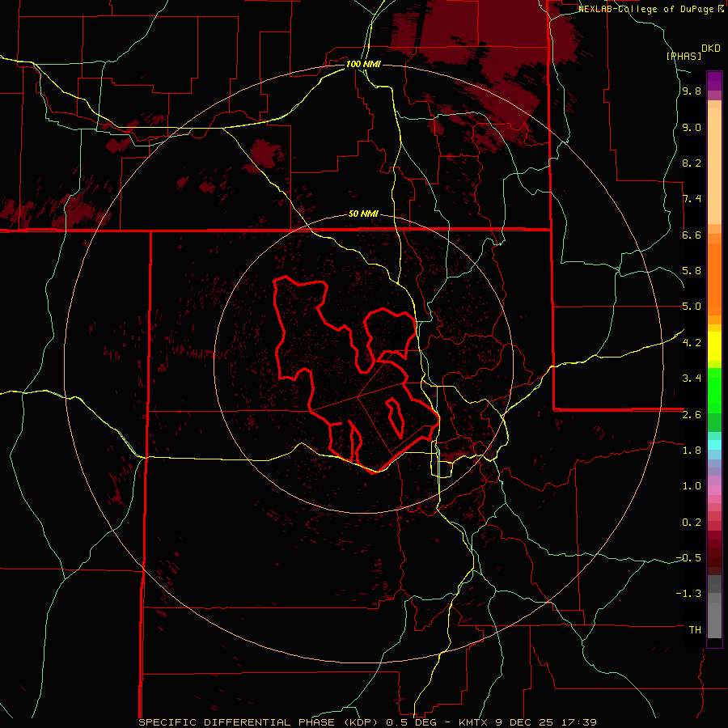
Task: Click the 8.2 value on KDP scale
Action: click(x=692, y=163)
